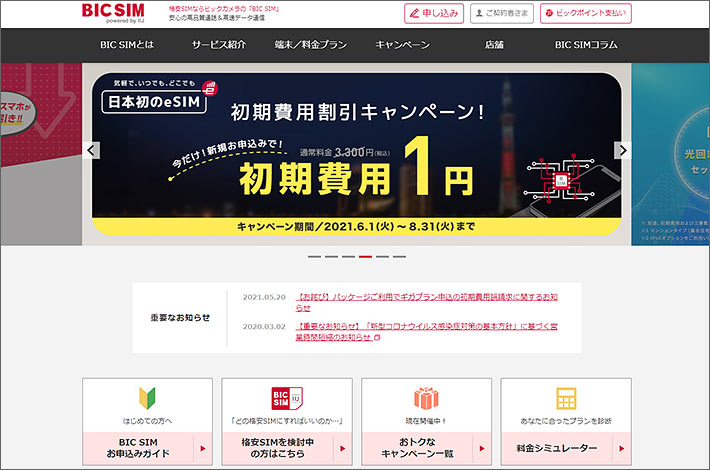Click the point icon in ビックポイント支払い
710x470 pixels.
pyautogui.click(x=549, y=13)
